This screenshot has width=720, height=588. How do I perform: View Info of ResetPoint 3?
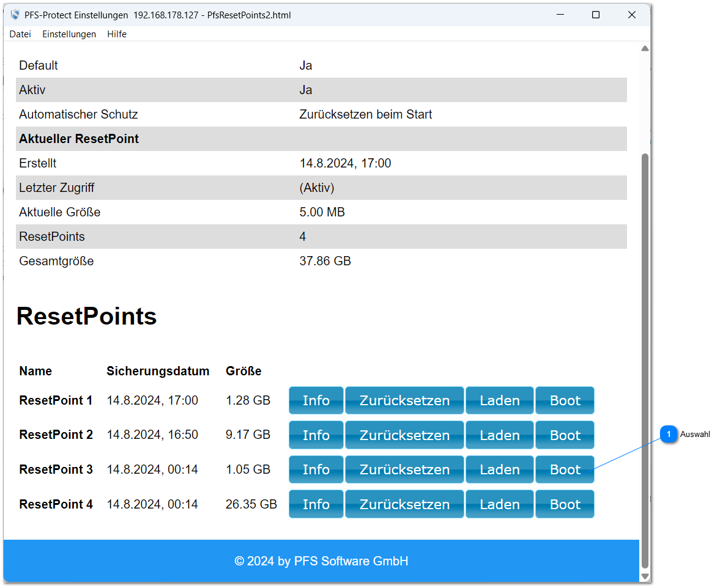316,469
